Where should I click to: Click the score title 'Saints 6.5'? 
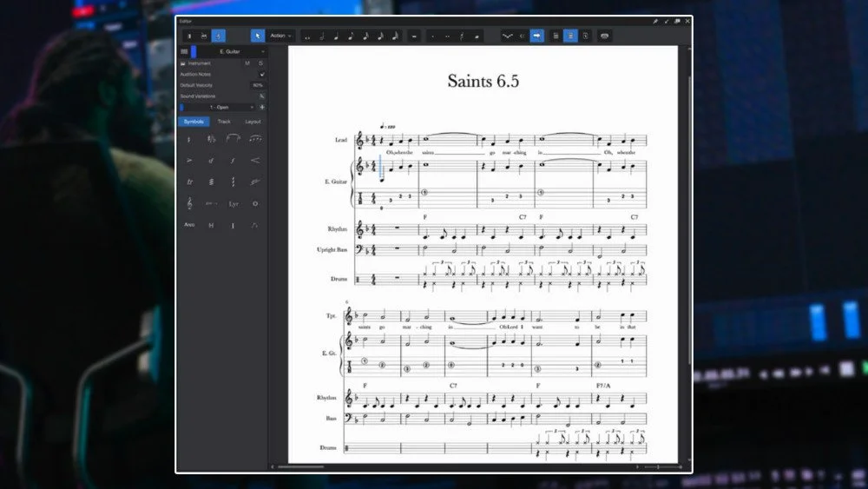(x=483, y=81)
